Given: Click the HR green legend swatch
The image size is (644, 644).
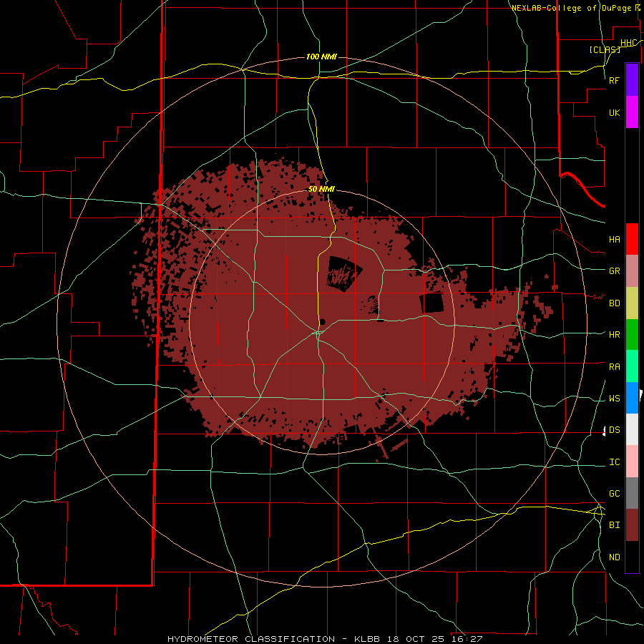Looking at the screenshot, I should [632, 335].
